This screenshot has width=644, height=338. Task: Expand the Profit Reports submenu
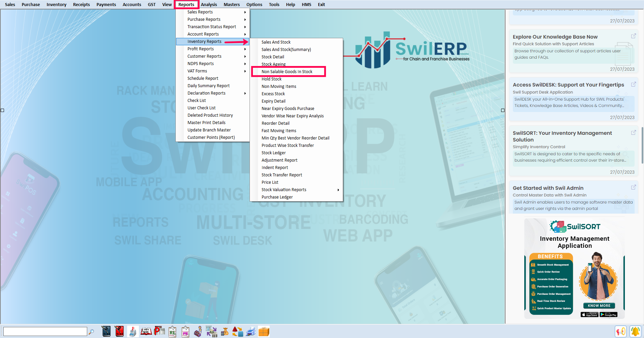tap(213, 49)
